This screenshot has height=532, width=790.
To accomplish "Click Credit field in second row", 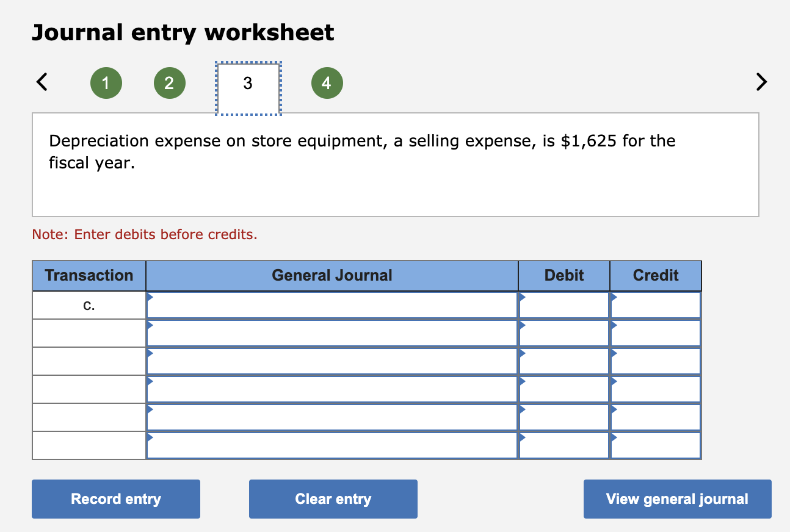I will (656, 333).
